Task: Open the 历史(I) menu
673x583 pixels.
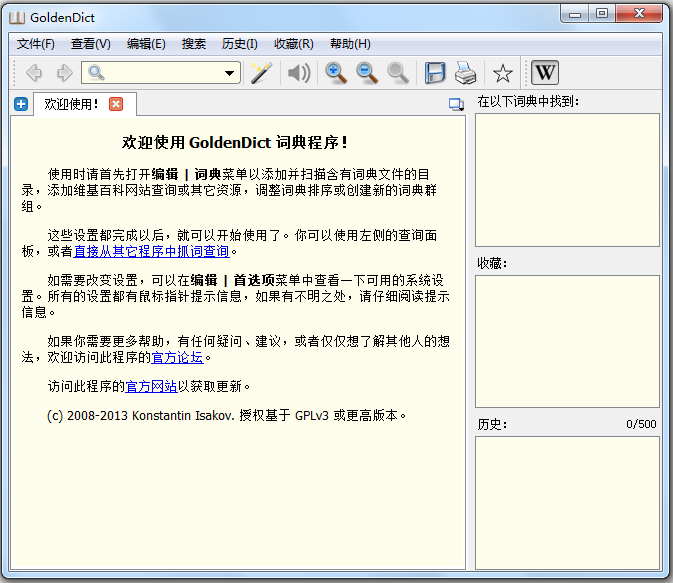Action: [x=239, y=44]
